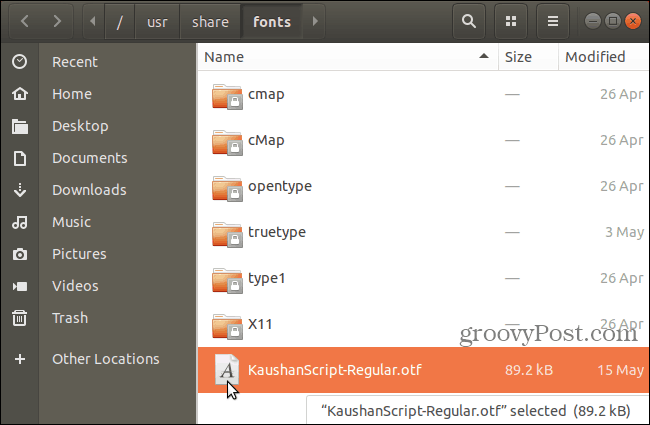Image resolution: width=650 pixels, height=425 pixels.
Task: Click the Documents page icon
Action: coord(19,158)
